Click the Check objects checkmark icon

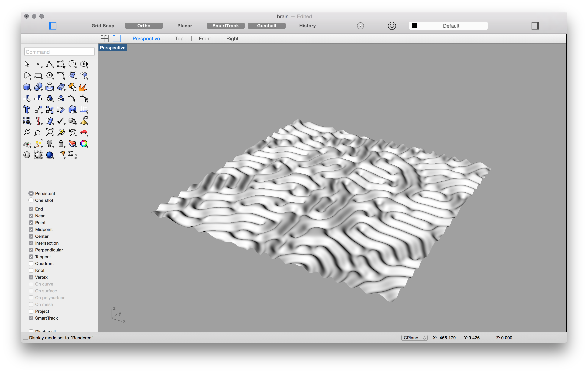tap(61, 121)
